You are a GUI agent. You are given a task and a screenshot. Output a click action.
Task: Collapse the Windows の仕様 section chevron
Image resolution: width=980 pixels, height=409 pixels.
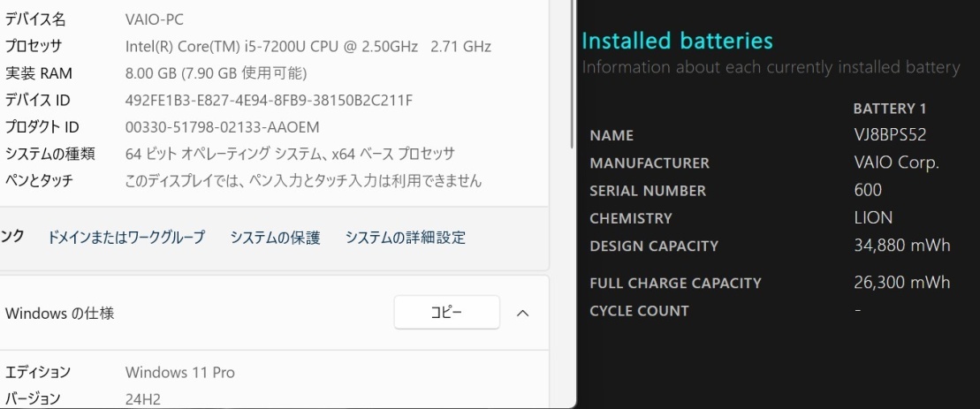pyautogui.click(x=522, y=313)
